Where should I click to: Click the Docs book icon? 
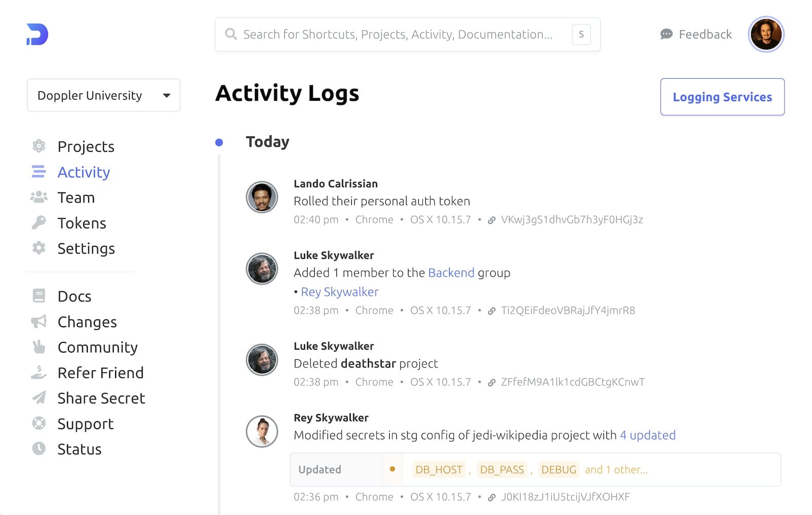coord(39,295)
